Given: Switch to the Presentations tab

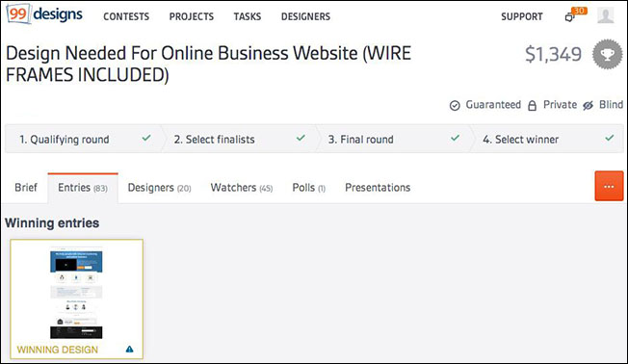Looking at the screenshot, I should 378,188.
